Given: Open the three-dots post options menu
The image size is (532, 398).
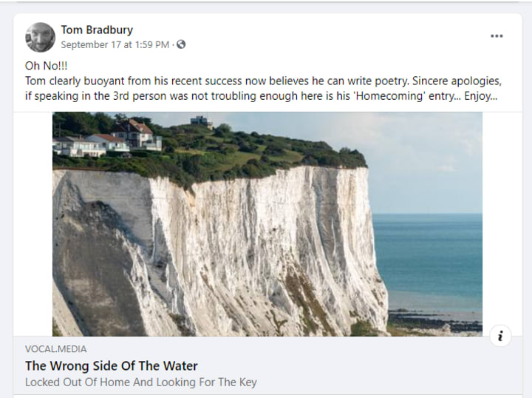Looking at the screenshot, I should coord(497,36).
